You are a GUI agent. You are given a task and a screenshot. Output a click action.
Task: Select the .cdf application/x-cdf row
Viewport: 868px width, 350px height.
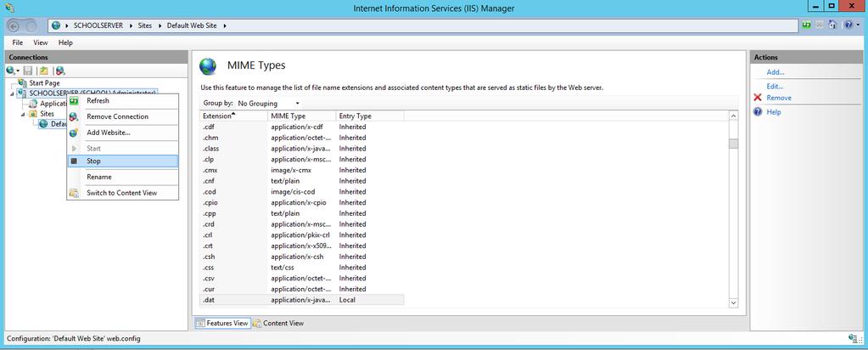pos(302,127)
